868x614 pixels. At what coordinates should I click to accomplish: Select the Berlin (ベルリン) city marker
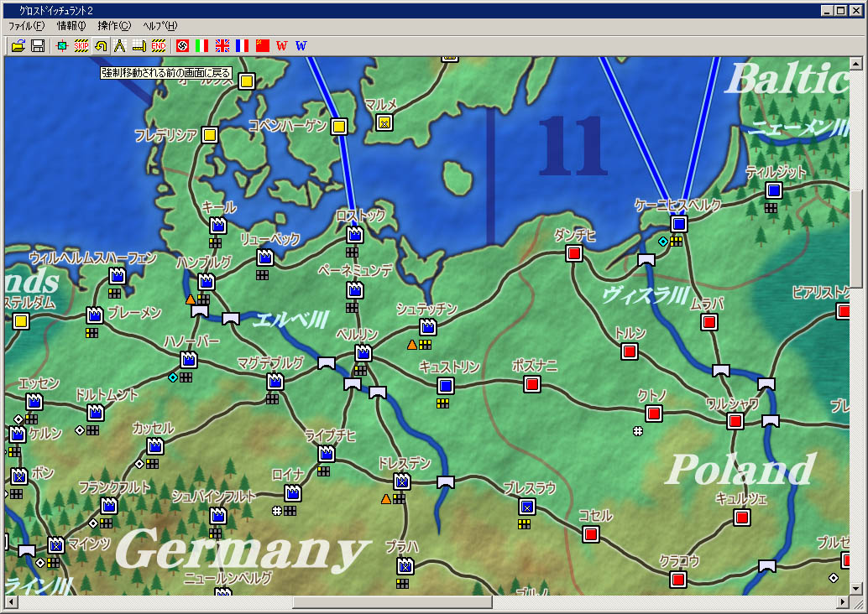coord(363,353)
